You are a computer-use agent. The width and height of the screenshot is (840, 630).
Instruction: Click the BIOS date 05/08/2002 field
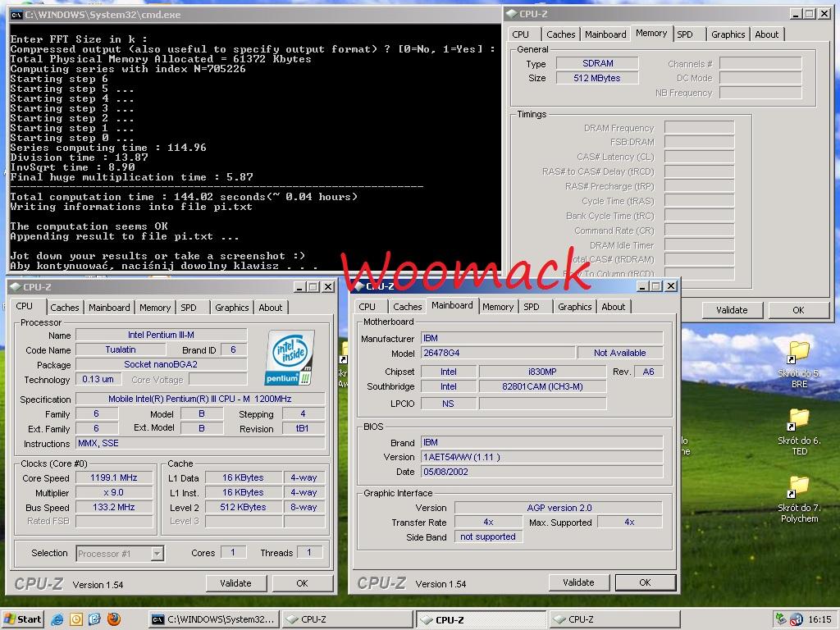point(541,472)
